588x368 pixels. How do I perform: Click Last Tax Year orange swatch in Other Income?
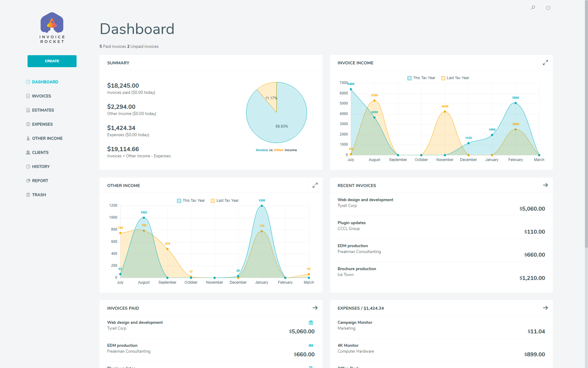[213, 201]
